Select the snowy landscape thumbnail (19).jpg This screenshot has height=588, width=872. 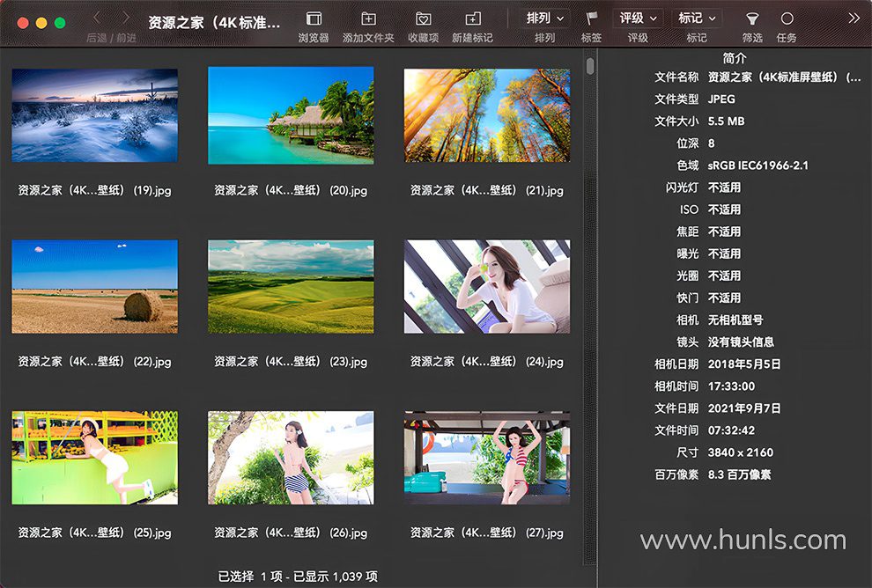(x=94, y=116)
